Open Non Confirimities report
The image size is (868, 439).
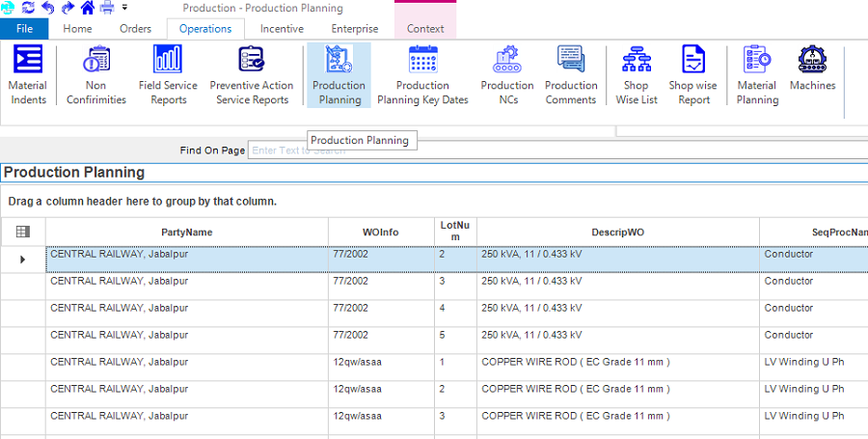coord(95,75)
